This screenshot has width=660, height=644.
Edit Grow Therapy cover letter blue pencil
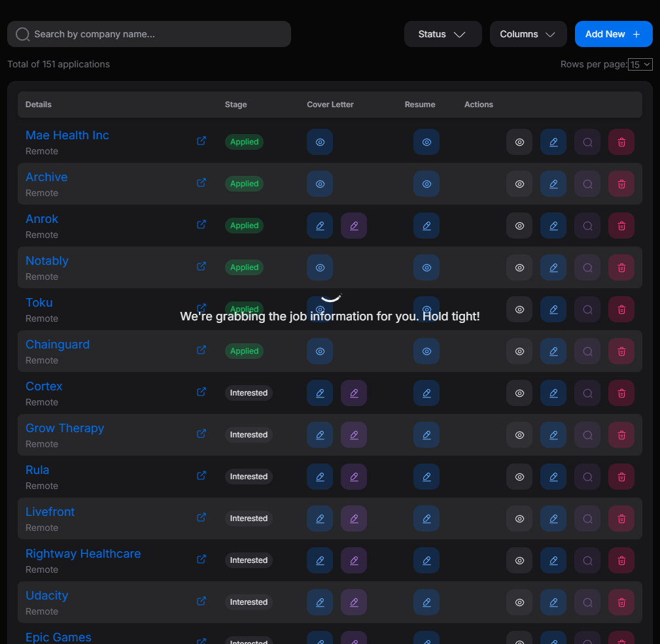click(x=320, y=435)
